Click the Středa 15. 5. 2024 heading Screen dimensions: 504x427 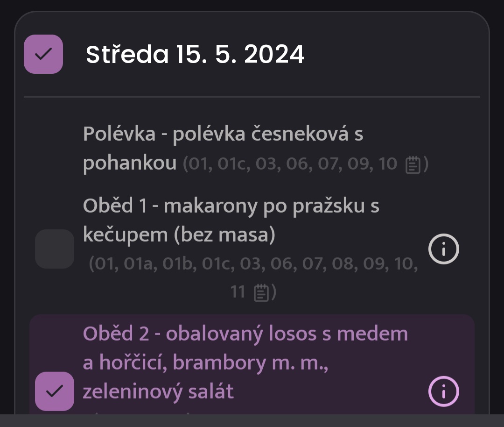click(x=195, y=54)
